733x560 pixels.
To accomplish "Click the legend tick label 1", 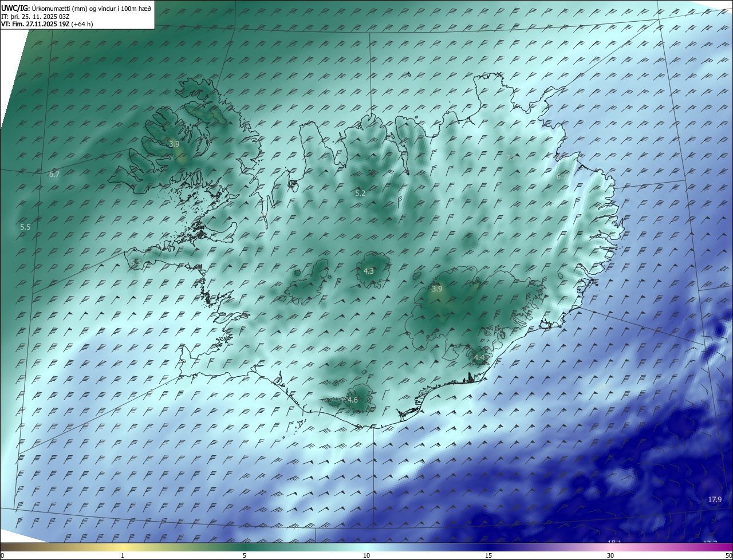I will click(123, 555).
